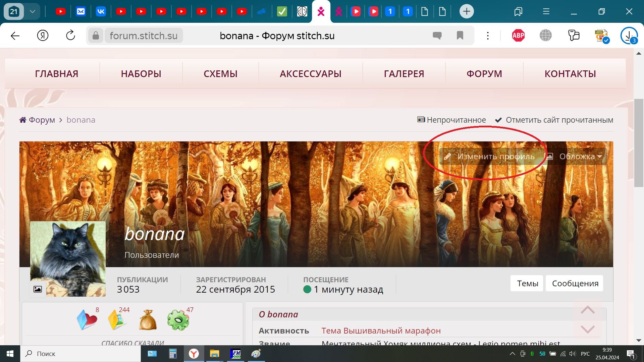This screenshot has width=644, height=362.
Task: Click Отметить сайт прочитанным
Action: 554,120
